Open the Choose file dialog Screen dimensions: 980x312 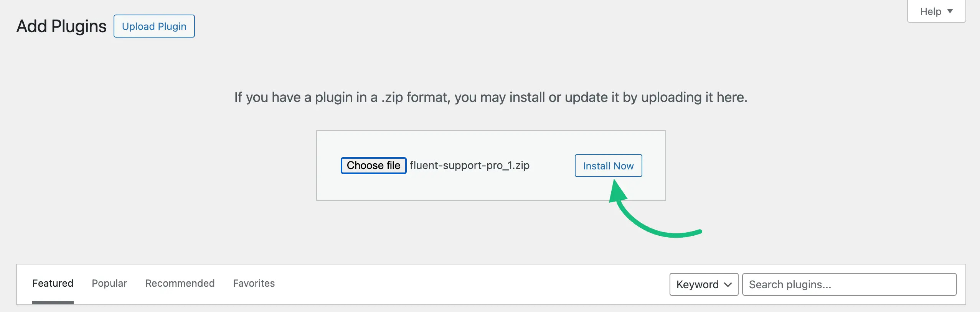(x=373, y=166)
